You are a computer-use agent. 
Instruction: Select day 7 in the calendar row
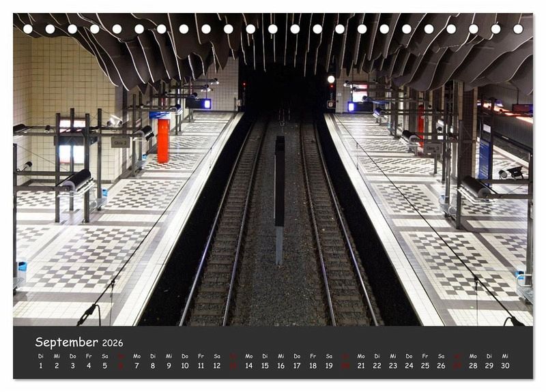click(137, 365)
